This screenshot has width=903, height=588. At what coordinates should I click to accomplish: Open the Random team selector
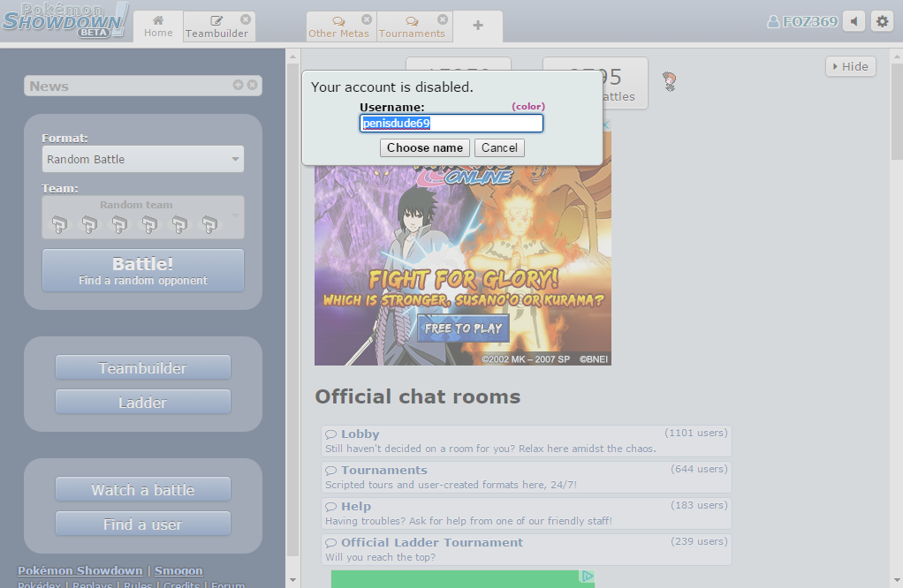[143, 217]
